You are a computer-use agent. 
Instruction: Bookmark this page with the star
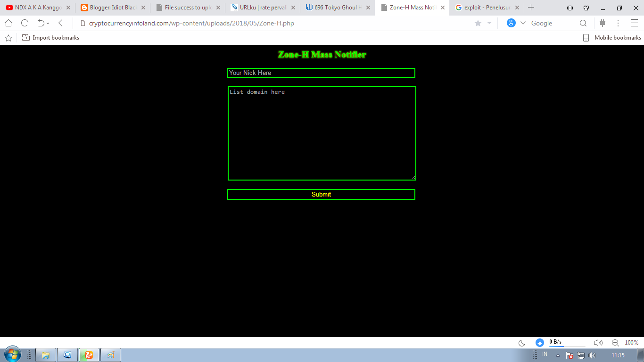tap(478, 23)
